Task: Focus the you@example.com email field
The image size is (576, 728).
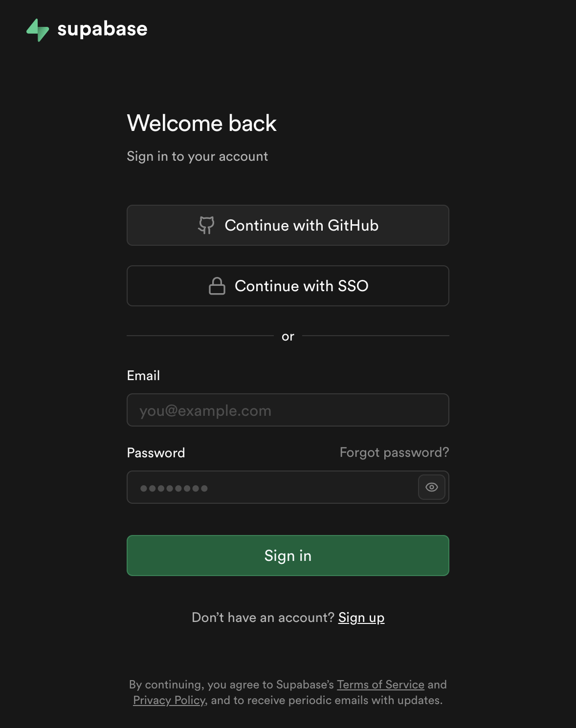Action: [288, 410]
